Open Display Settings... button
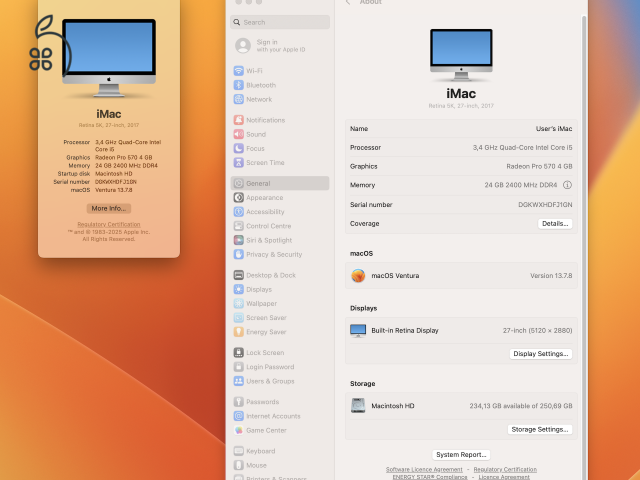 (x=541, y=354)
